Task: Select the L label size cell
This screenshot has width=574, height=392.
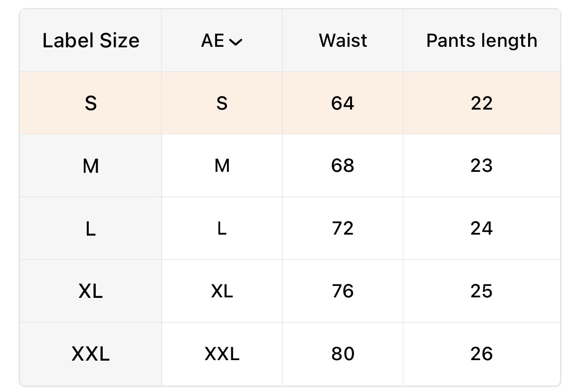Action: coord(91,229)
